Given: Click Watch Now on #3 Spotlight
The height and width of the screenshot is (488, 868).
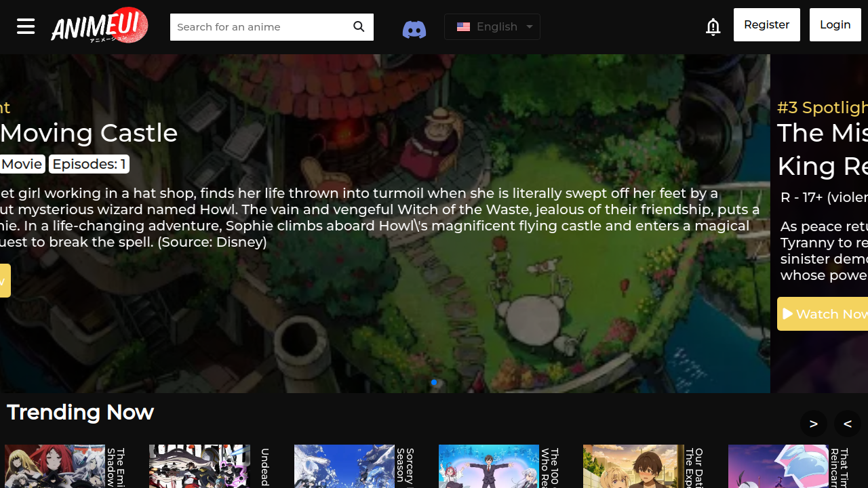Looking at the screenshot, I should pyautogui.click(x=823, y=314).
